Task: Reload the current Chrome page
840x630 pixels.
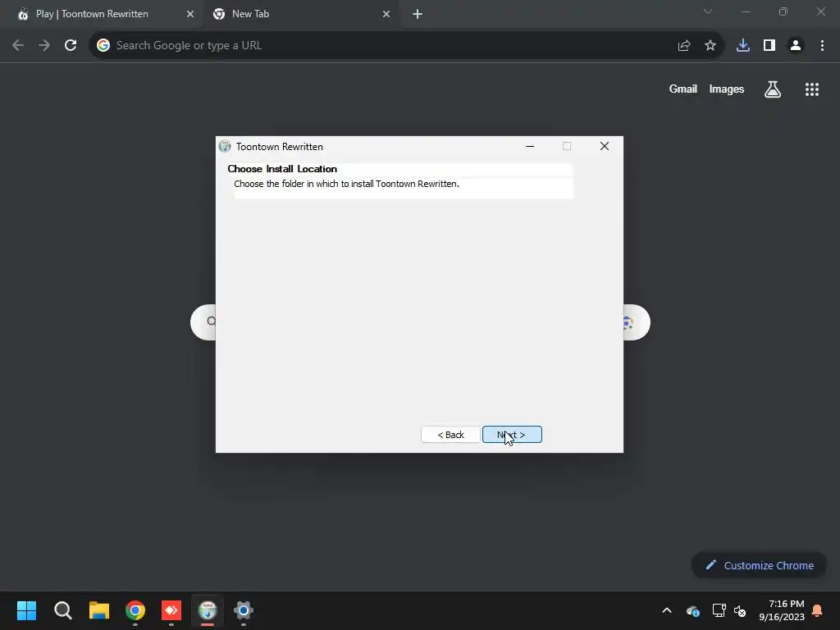Action: click(71, 46)
